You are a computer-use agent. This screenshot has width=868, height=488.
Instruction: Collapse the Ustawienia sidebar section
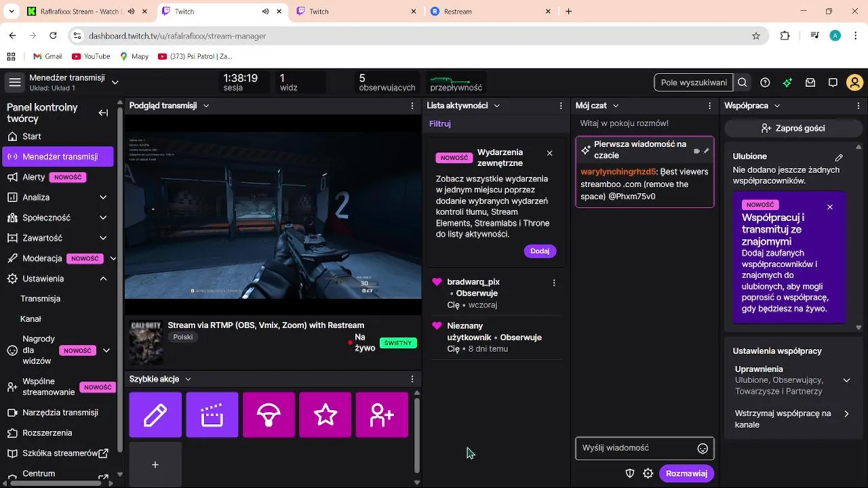point(103,279)
